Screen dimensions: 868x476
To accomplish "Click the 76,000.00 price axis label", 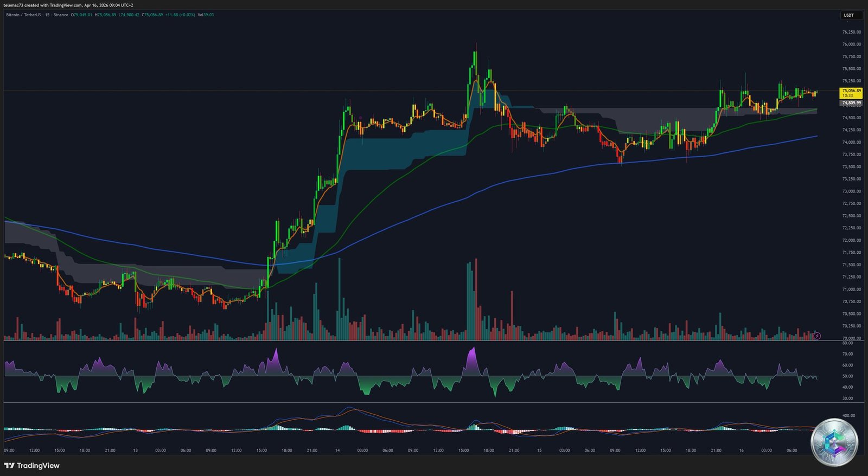I will (851, 44).
